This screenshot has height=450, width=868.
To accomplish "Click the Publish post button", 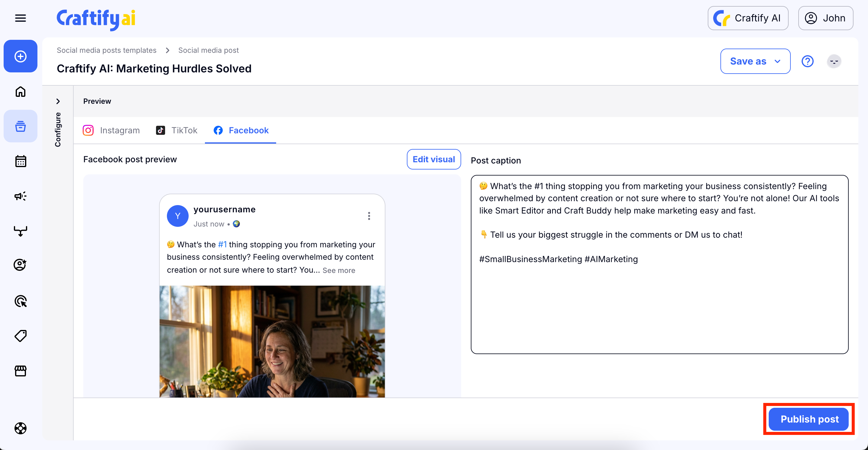I will click(809, 419).
